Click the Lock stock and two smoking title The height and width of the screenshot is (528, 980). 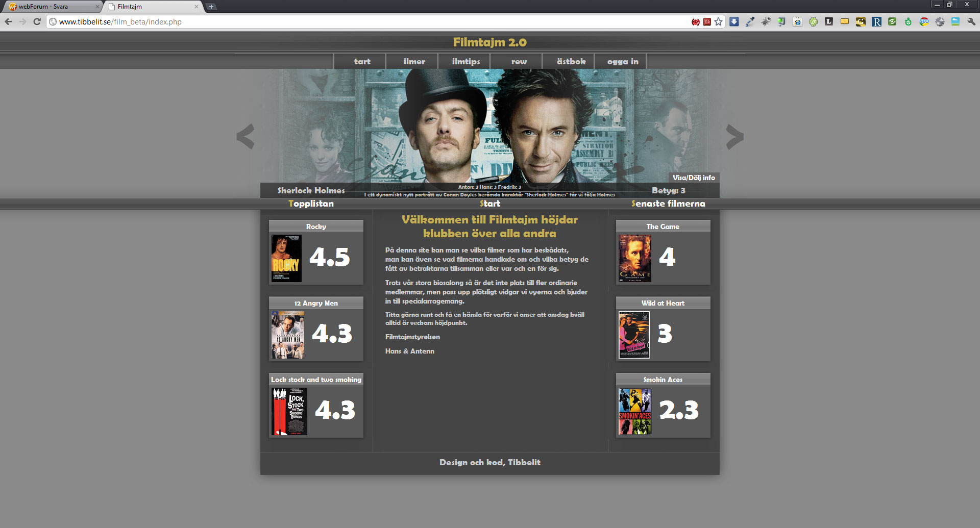[316, 380]
